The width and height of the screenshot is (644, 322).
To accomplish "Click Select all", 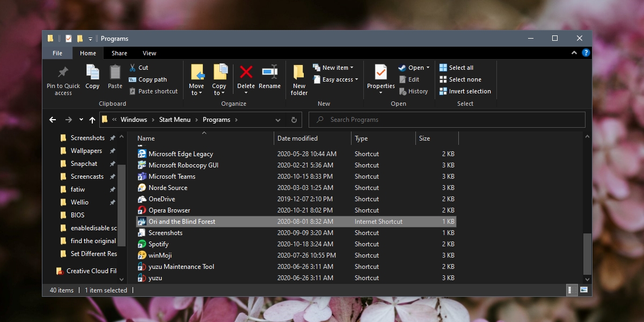I will [456, 68].
